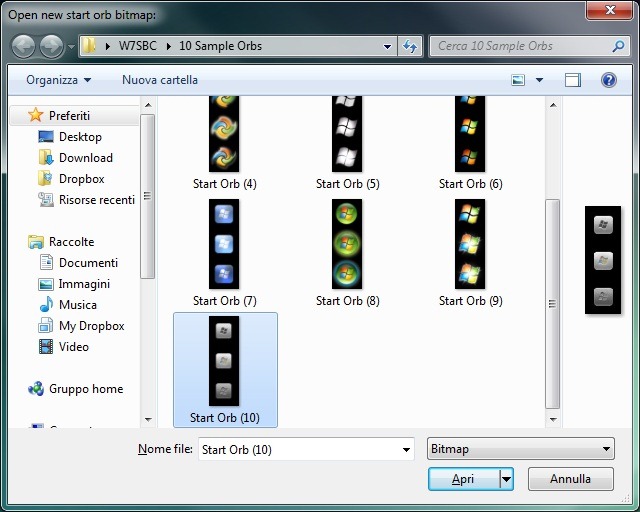This screenshot has width=640, height=512.
Task: Select Gruppo home in the navigation pane
Action: [x=86, y=389]
